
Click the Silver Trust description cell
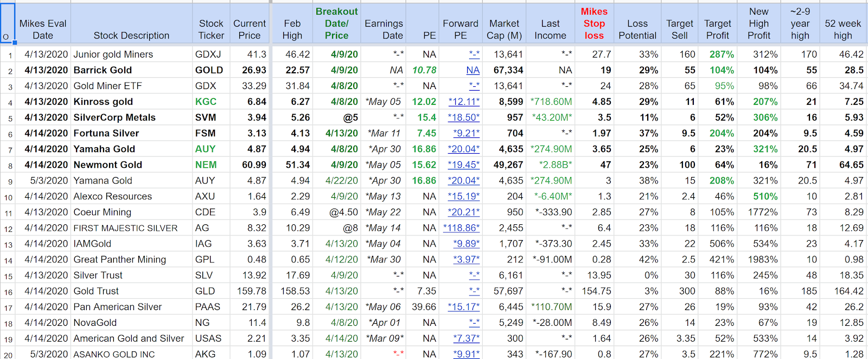[131, 275]
